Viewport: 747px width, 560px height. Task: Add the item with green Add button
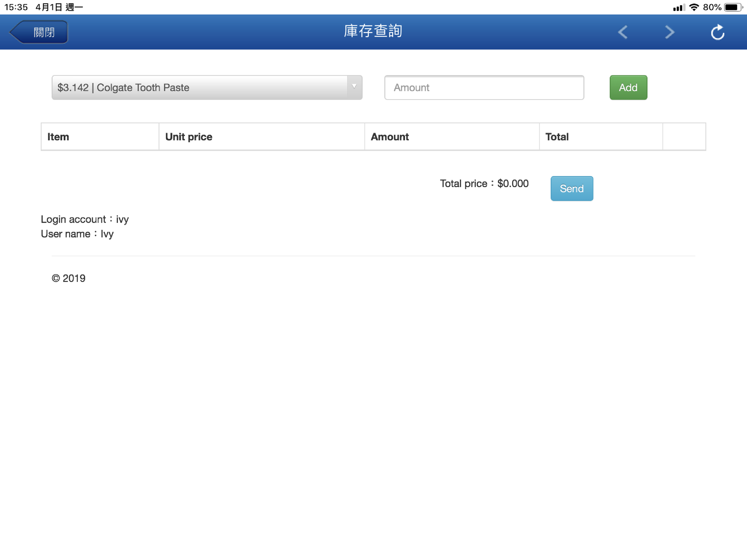click(628, 87)
